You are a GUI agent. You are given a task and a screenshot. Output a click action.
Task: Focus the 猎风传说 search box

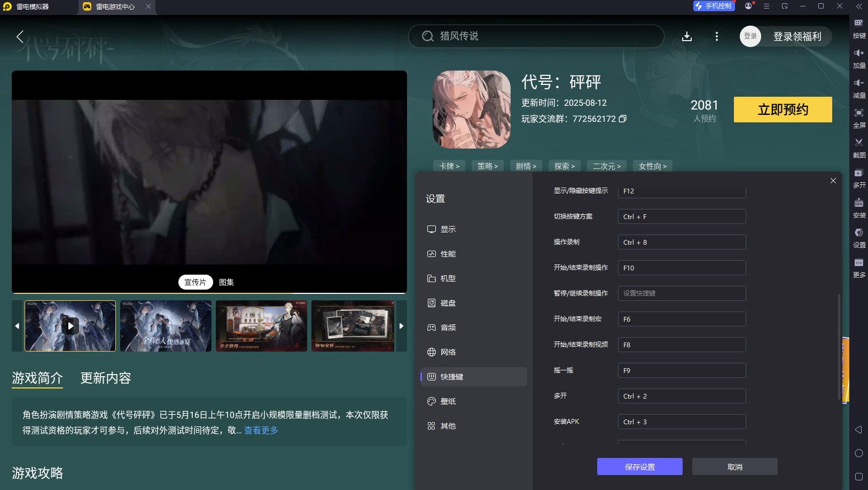pos(536,36)
